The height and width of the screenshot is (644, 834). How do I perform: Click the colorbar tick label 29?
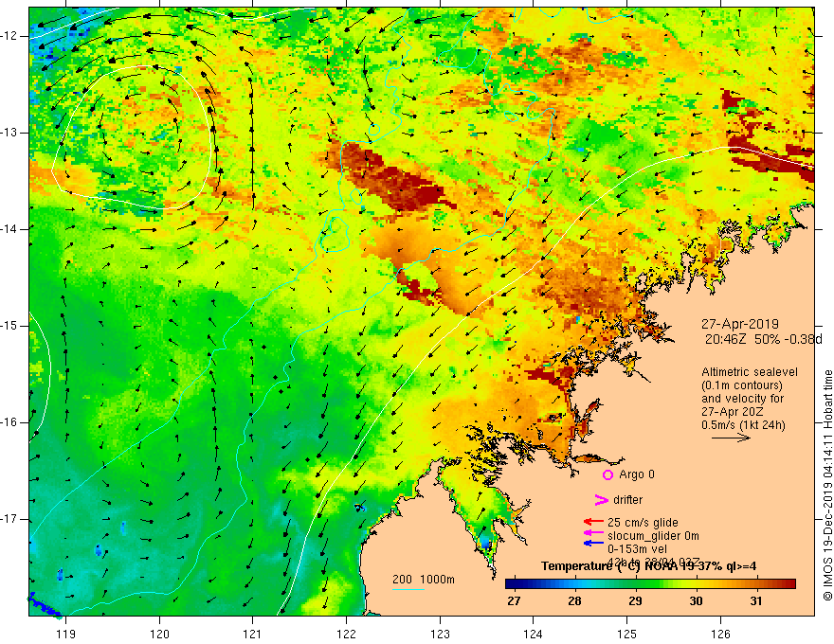[635, 601]
